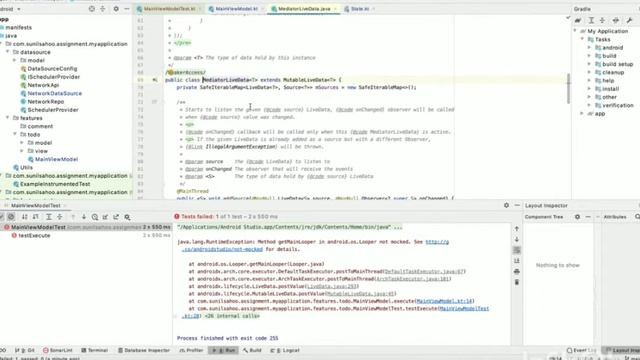The width and height of the screenshot is (640, 360).
Task: Expand the Gradle verification task group
Action: pyautogui.click(x=589, y=105)
